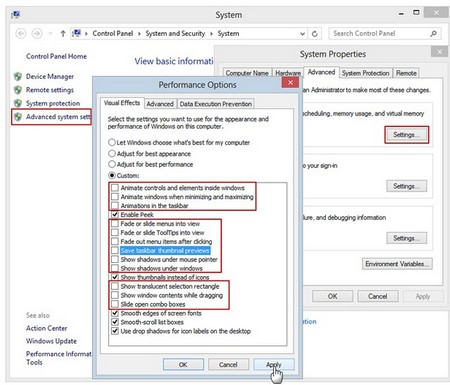Refresh the Control Panel address bar
Screen dimensions: 450x385
[x=314, y=34]
